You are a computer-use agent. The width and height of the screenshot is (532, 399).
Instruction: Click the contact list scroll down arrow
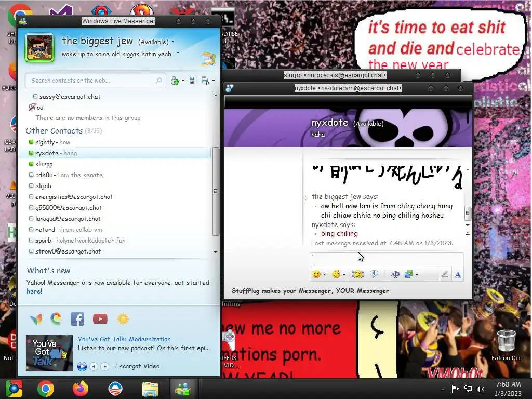(216, 252)
